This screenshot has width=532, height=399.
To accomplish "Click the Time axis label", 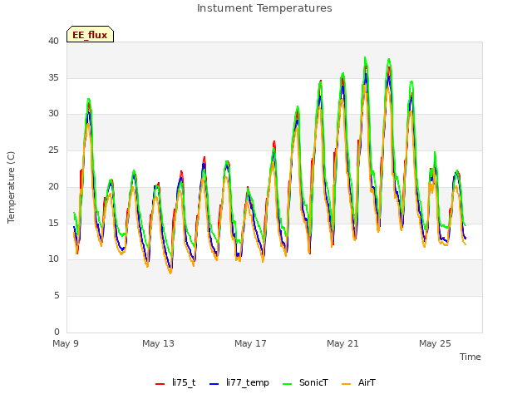I will point(470,357).
